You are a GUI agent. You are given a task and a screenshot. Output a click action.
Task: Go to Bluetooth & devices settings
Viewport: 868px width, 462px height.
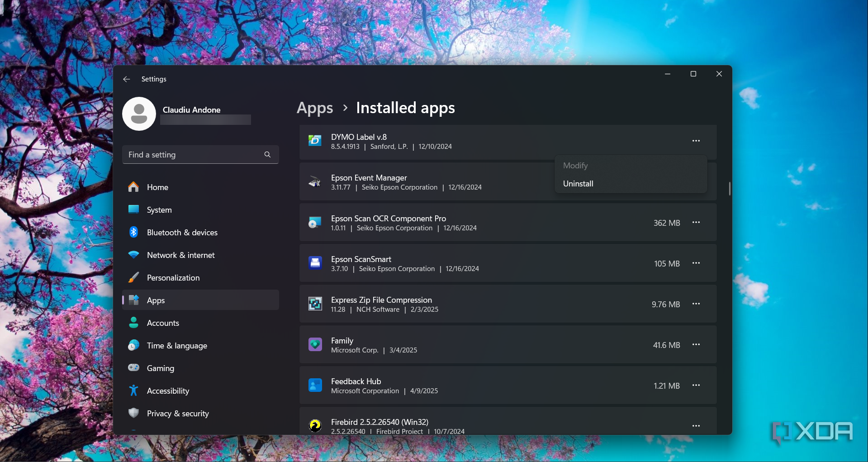200,233
